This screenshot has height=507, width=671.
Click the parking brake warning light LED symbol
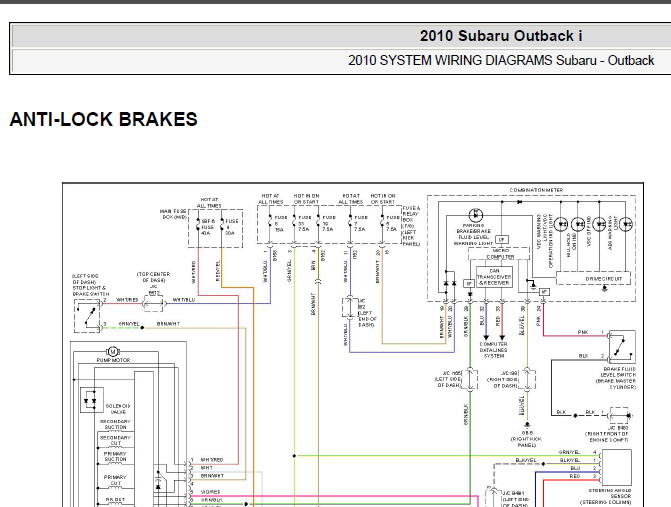(476, 215)
